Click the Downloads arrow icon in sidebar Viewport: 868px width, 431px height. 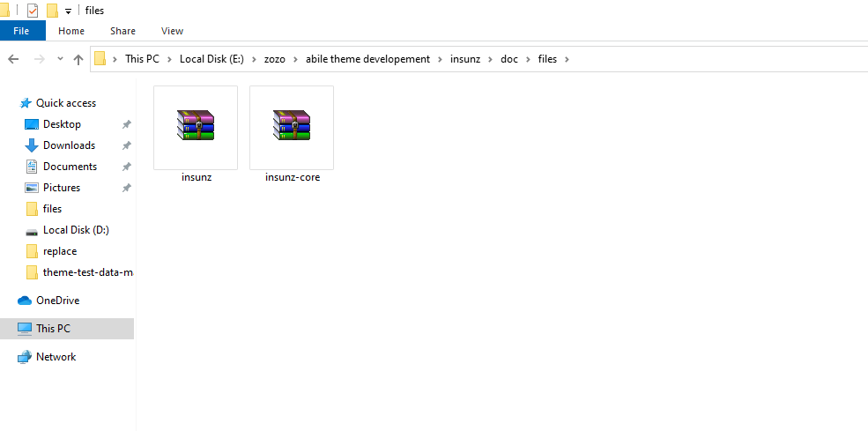(x=32, y=145)
